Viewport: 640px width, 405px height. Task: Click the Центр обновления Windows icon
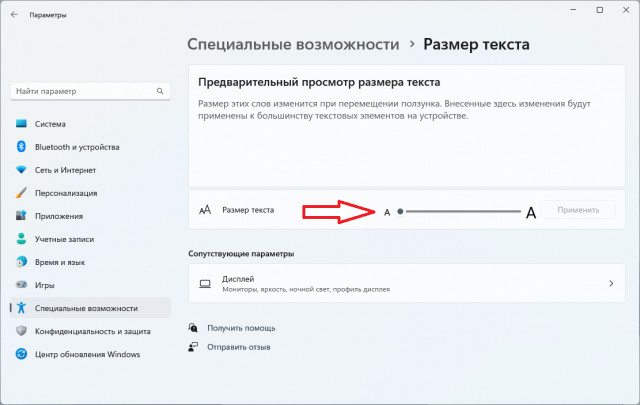pos(21,354)
